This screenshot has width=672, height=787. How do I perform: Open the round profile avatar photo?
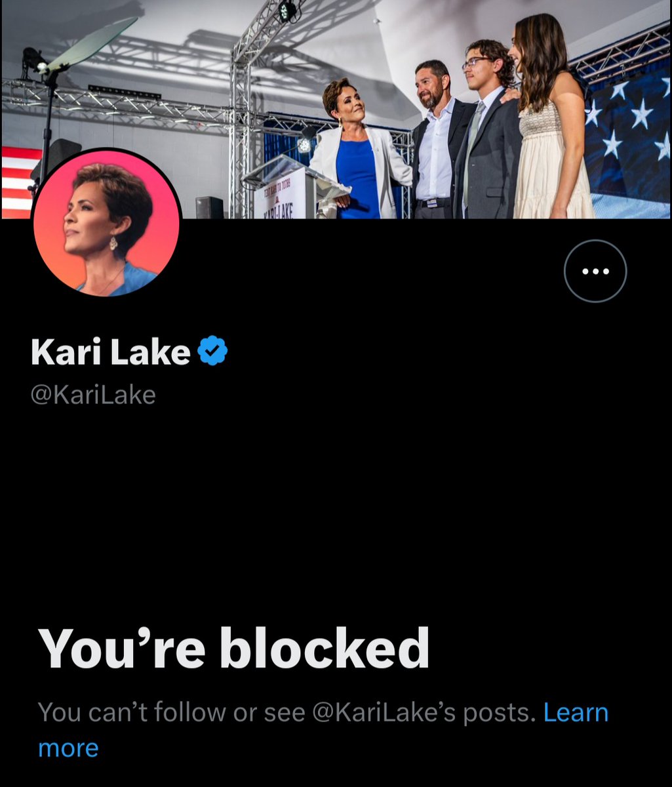(106, 222)
